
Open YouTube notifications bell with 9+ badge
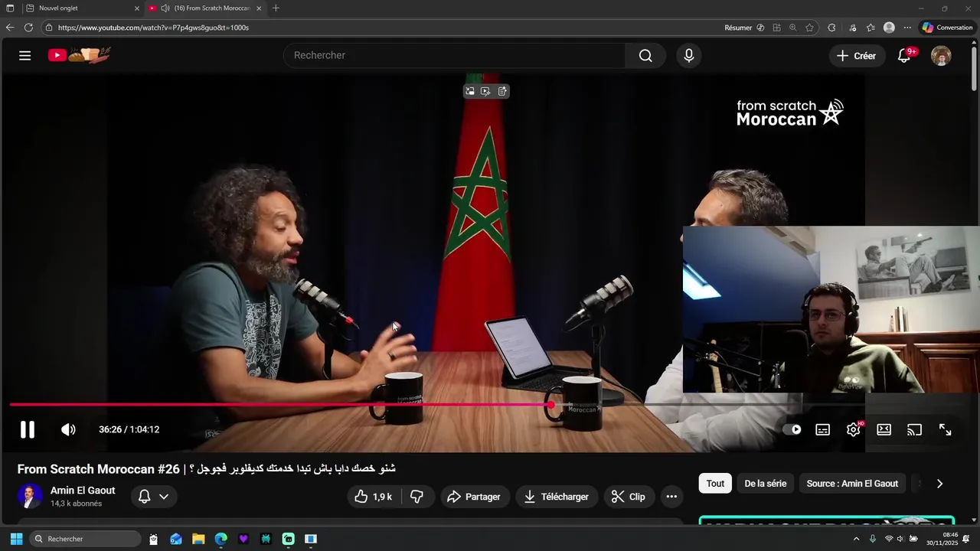click(x=905, y=55)
